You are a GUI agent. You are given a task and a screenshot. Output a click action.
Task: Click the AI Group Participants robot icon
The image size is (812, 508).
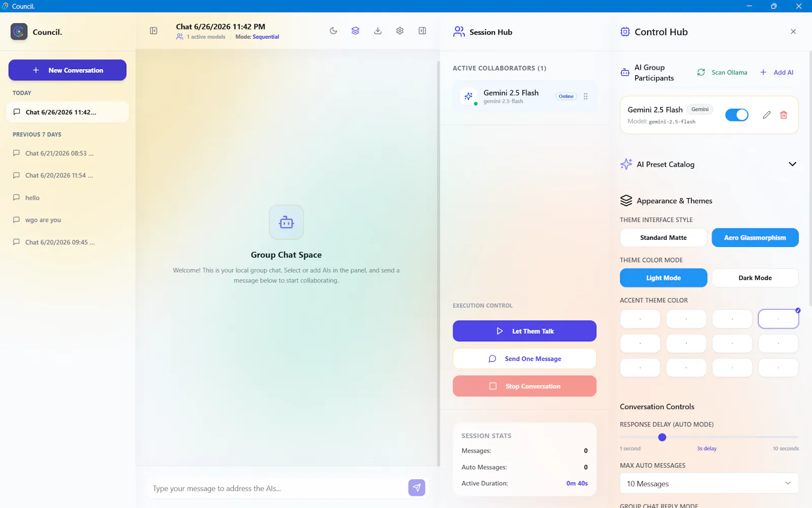point(625,73)
